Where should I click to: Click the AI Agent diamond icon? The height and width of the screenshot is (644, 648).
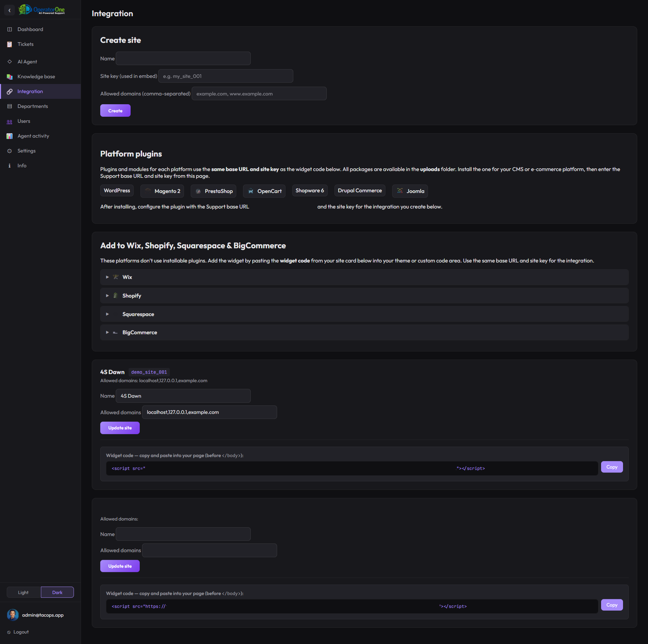[x=9, y=62]
